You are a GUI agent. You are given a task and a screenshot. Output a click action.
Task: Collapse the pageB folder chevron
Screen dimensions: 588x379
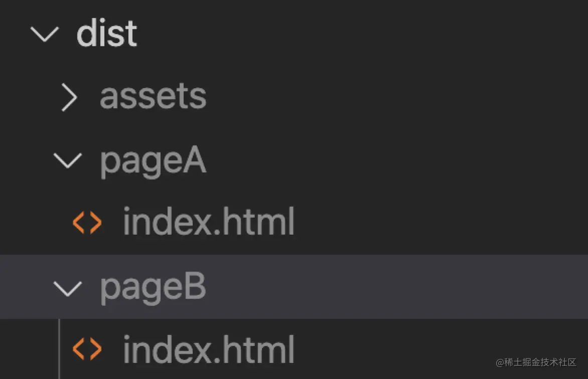[x=68, y=287]
